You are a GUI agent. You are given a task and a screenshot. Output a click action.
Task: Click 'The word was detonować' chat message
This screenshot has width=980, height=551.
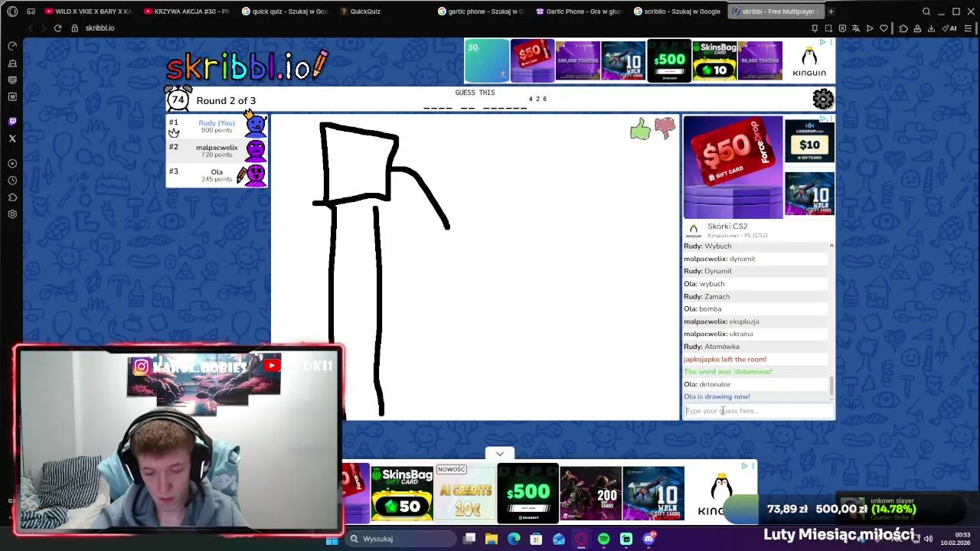tap(728, 372)
